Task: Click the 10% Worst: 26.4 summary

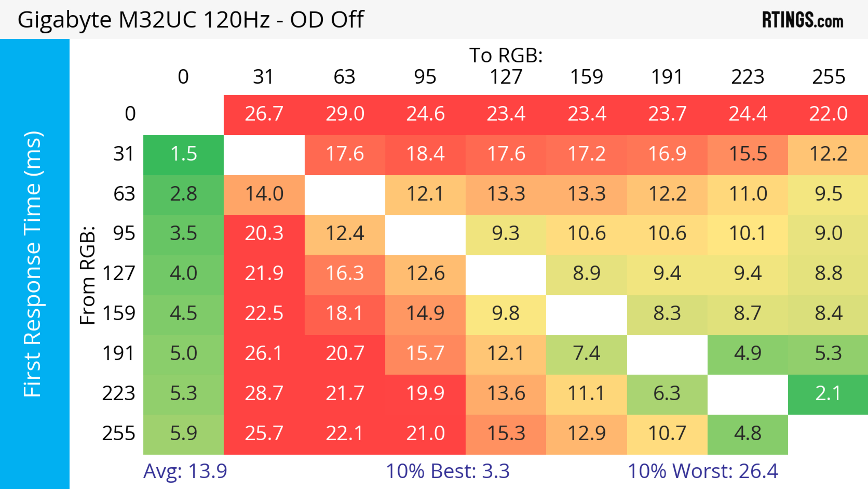Action: (x=703, y=471)
